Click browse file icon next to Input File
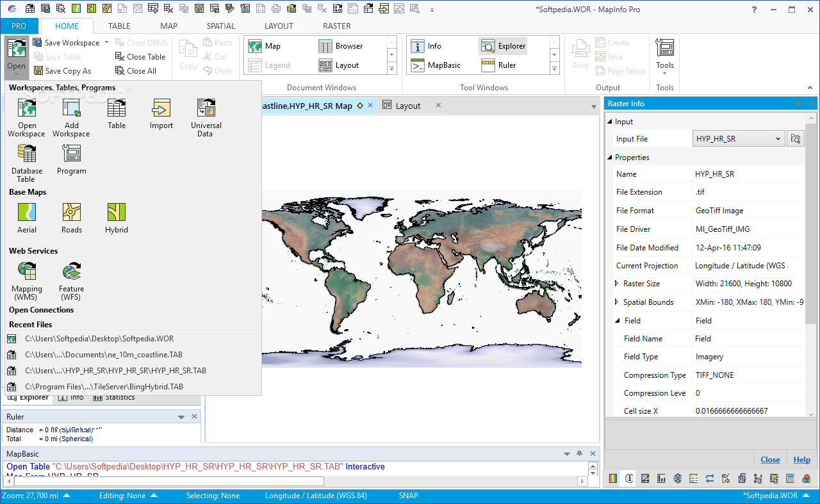 (x=796, y=139)
